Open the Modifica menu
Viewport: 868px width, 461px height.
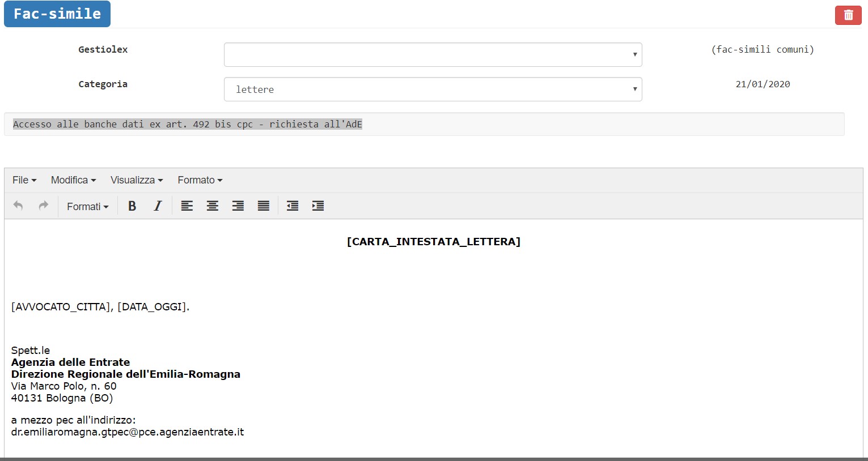(x=73, y=180)
